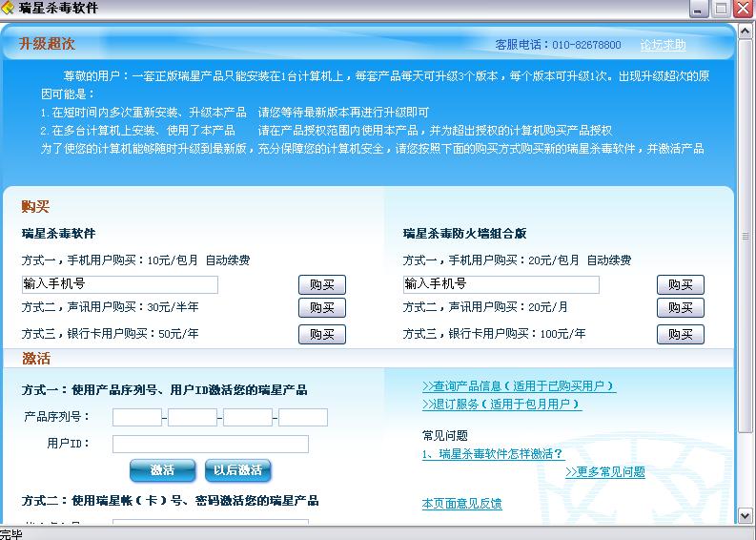The height and width of the screenshot is (540, 756).
Task: Focus the phone number field under 瑞星杀毒软件
Action: click(119, 284)
